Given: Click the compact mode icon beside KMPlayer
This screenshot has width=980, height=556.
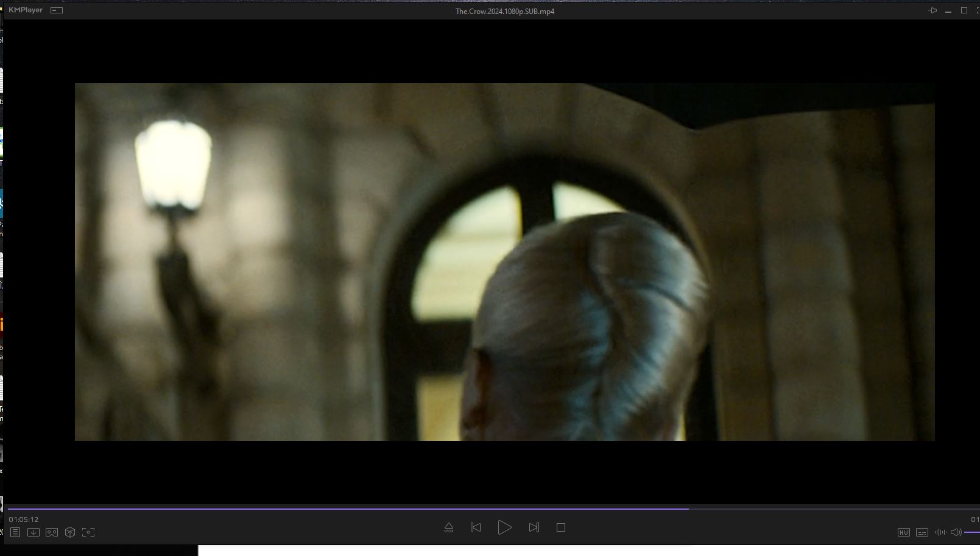Looking at the screenshot, I should click(x=57, y=10).
